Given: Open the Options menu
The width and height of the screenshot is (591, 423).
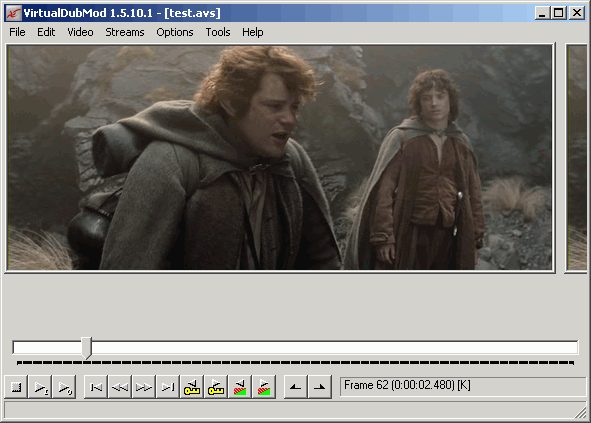Looking at the screenshot, I should tap(175, 32).
